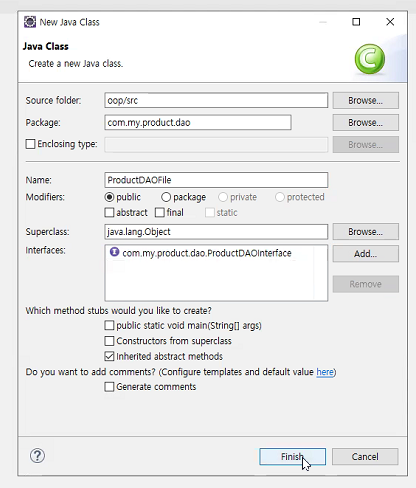Image resolution: width=416 pixels, height=488 pixels.
Task: Maximize the New Java Class dialog
Action: point(356,22)
